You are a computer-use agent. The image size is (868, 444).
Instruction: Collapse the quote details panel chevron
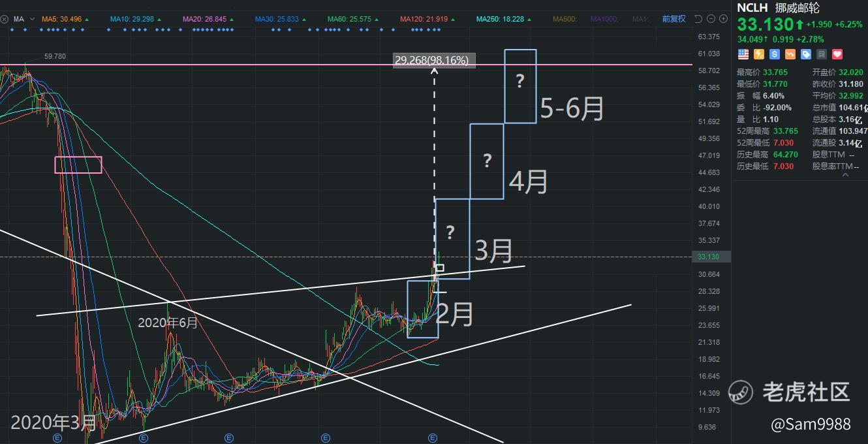pos(846,174)
